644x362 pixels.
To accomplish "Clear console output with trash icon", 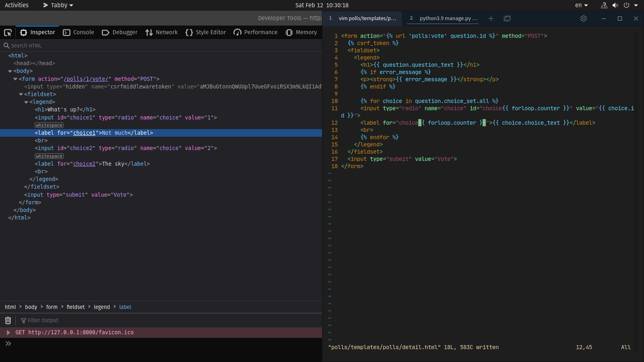I will [x=8, y=320].
